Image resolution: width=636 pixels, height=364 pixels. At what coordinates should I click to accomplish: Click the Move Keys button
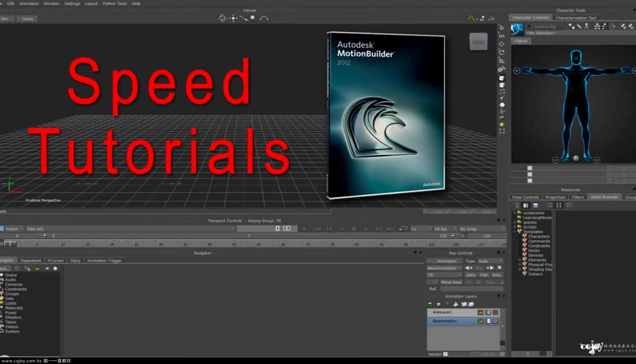(451, 282)
